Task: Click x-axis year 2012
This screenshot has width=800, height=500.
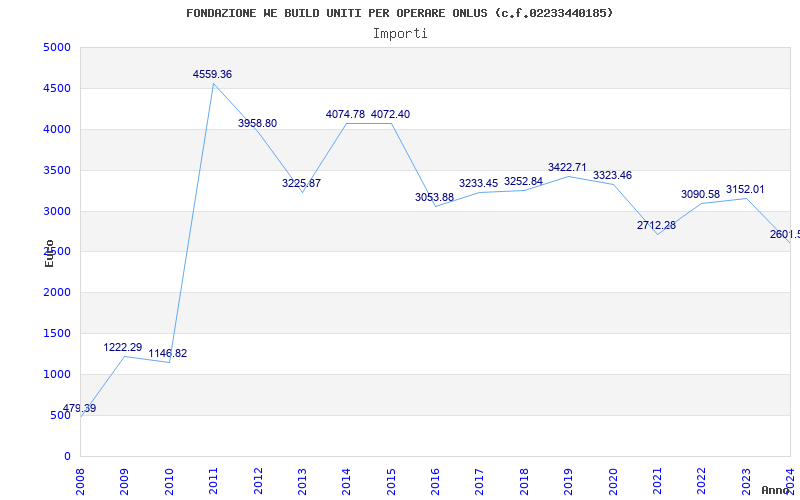Action: 258,481
